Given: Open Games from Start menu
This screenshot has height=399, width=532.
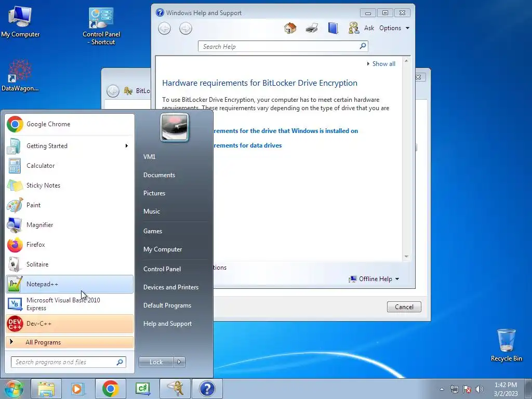Looking at the screenshot, I should (x=153, y=231).
